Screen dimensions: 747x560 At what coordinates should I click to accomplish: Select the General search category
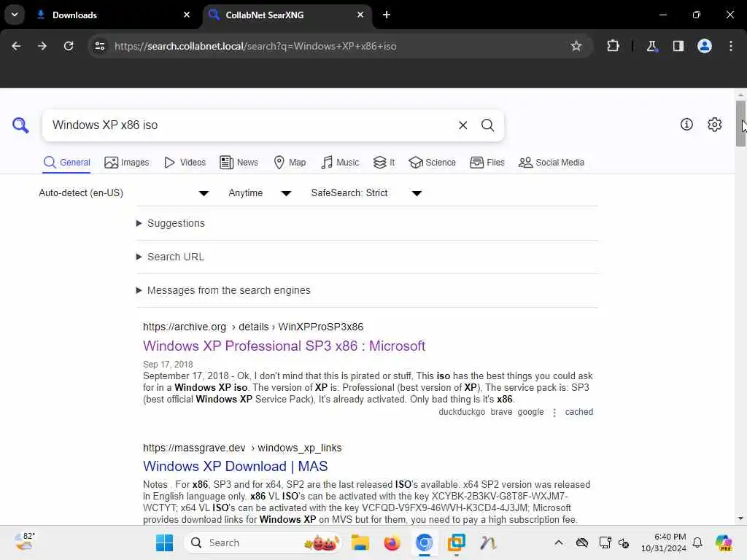(66, 163)
